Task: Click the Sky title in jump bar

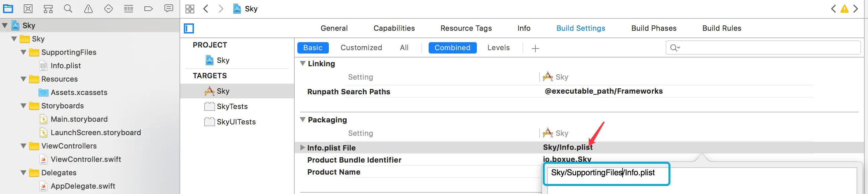Action: pyautogui.click(x=251, y=9)
